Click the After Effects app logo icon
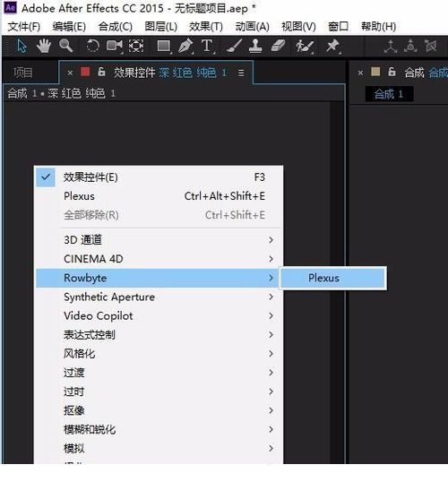The image size is (448, 482). pyautogui.click(x=10, y=7)
